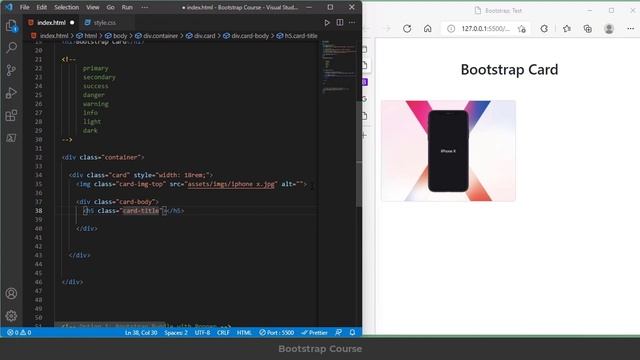Click Port : 5500 Live Server status
This screenshot has height=360, width=640.
tap(276, 333)
